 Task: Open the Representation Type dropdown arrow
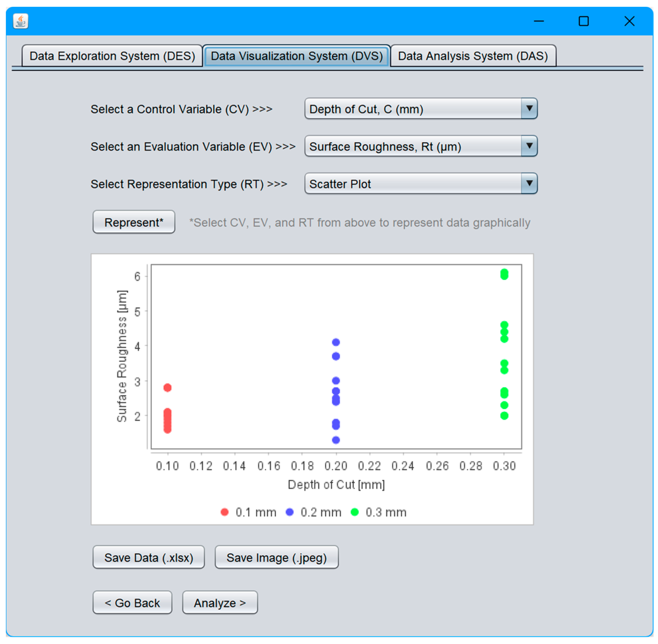pos(529,184)
